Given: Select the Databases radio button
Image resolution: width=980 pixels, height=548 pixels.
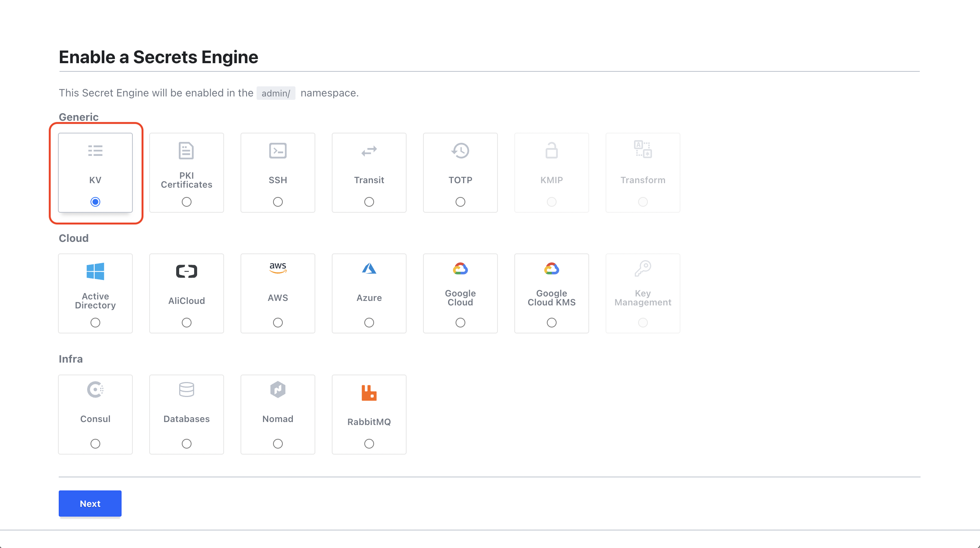Looking at the screenshot, I should (x=186, y=444).
